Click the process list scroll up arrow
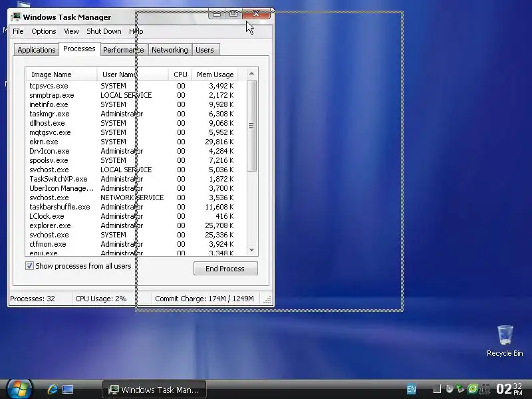Viewport: 532px width, 399px height. coord(251,74)
